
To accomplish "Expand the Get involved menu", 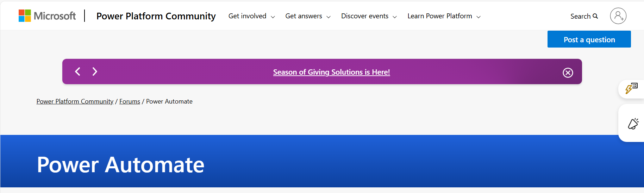I will pos(251,16).
